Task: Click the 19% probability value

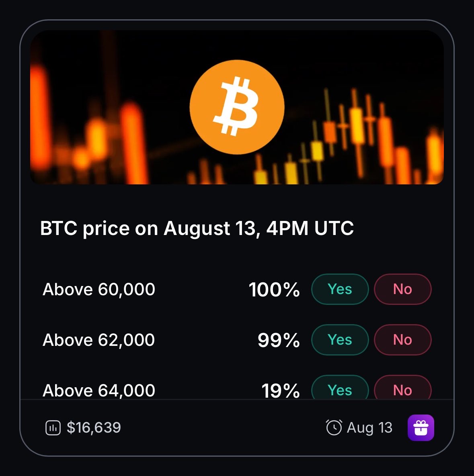Action: pyautogui.click(x=281, y=391)
